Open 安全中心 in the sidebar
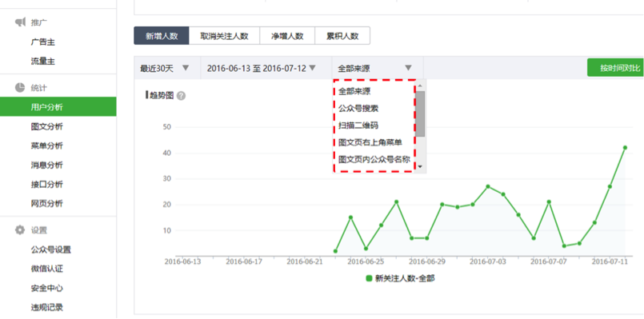The width and height of the screenshot is (644, 319). (x=47, y=288)
